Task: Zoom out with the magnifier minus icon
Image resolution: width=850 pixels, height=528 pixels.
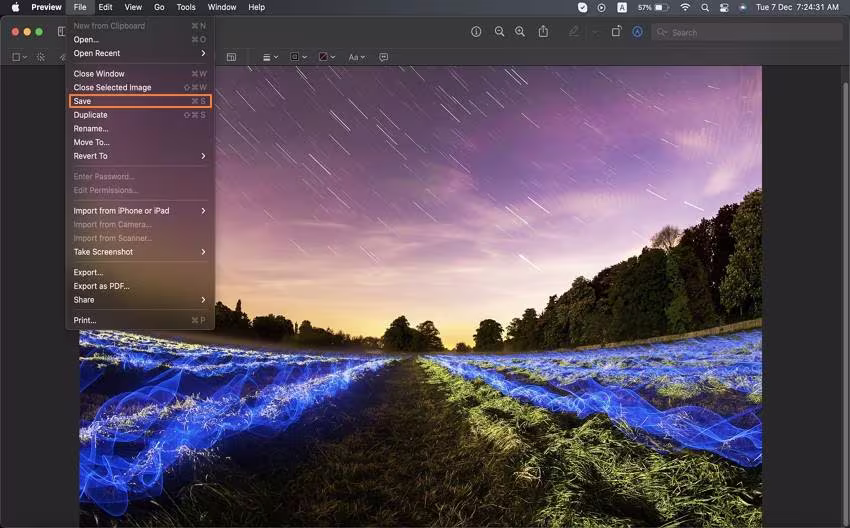Action: click(x=499, y=32)
